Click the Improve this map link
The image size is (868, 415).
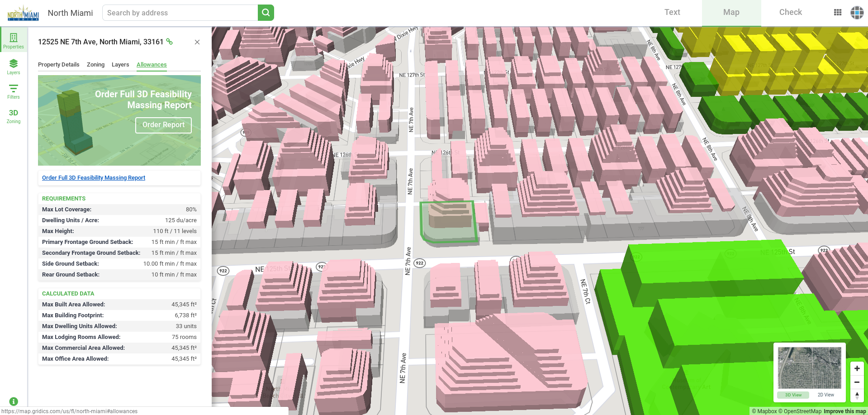click(x=845, y=411)
